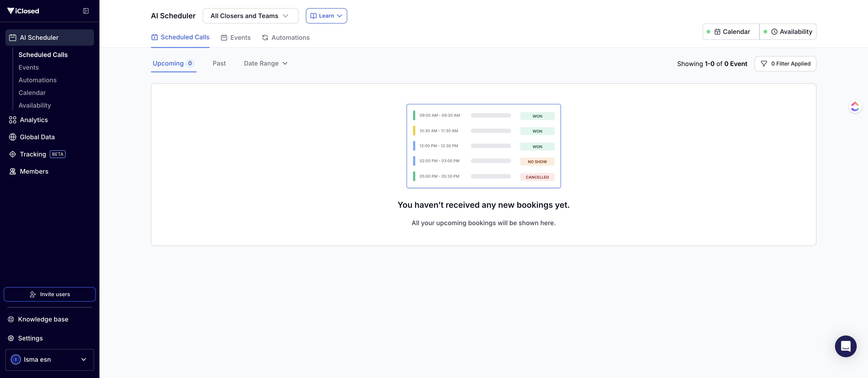The height and width of the screenshot is (378, 868).
Task: Open Settings from the sidebar
Action: (30, 338)
